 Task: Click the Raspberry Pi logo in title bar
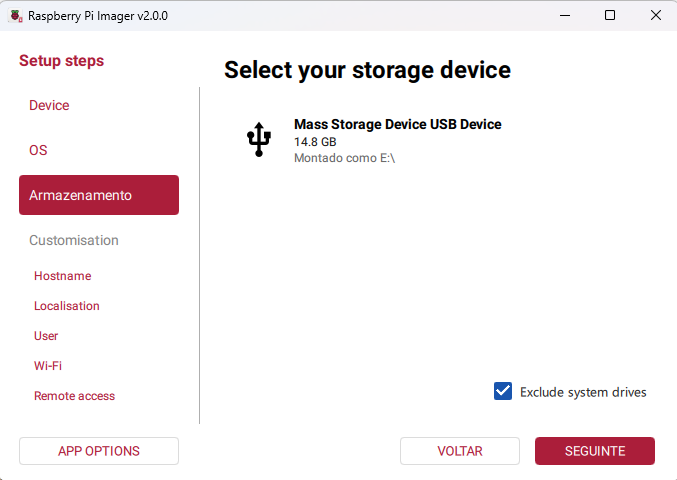point(15,16)
